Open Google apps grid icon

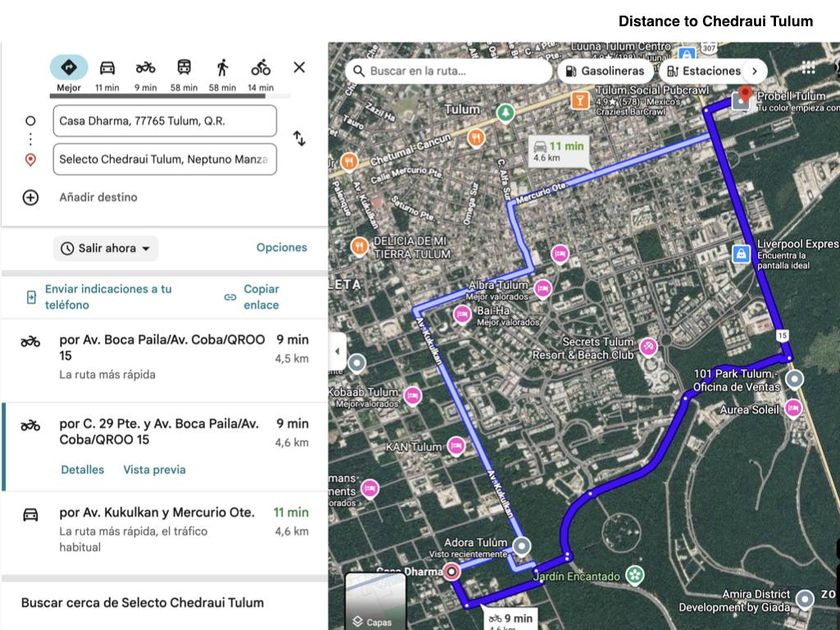tap(808, 68)
